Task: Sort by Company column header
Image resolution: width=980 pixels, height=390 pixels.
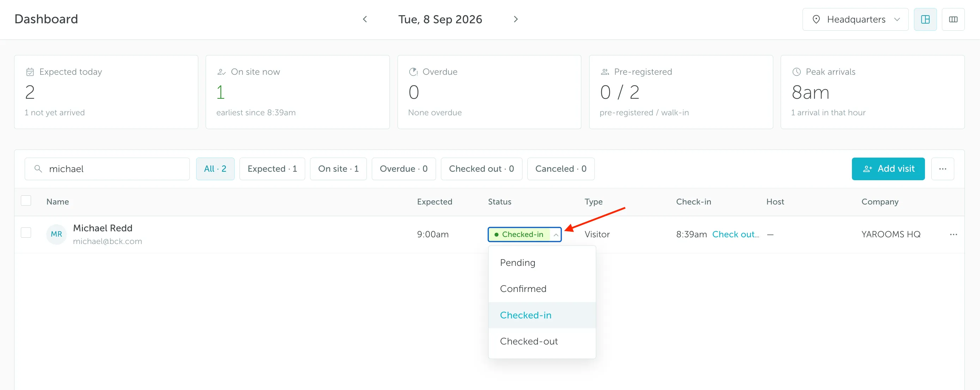Action: pos(879,202)
